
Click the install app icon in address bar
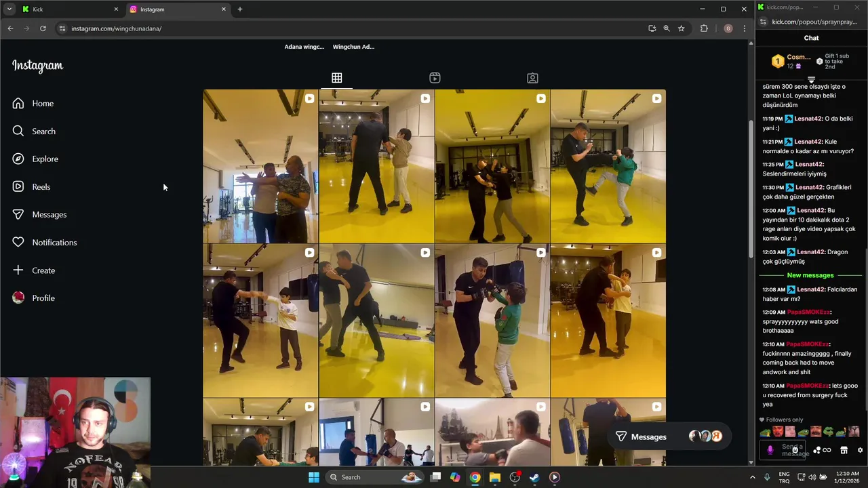click(x=652, y=28)
